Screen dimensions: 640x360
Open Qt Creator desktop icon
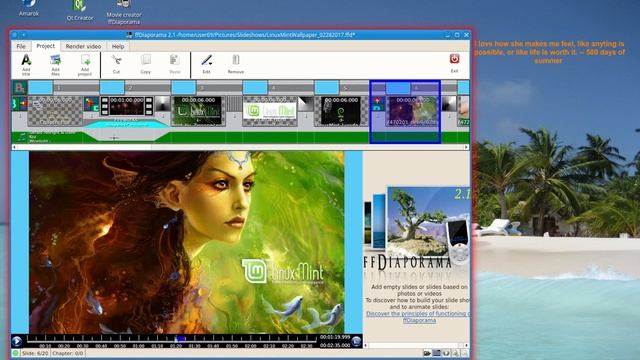80,10
